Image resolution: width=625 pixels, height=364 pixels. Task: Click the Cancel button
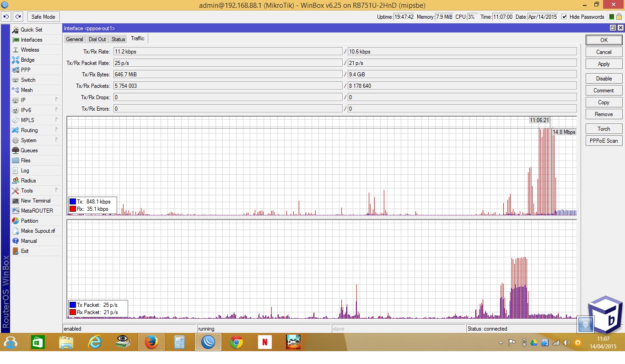[604, 52]
